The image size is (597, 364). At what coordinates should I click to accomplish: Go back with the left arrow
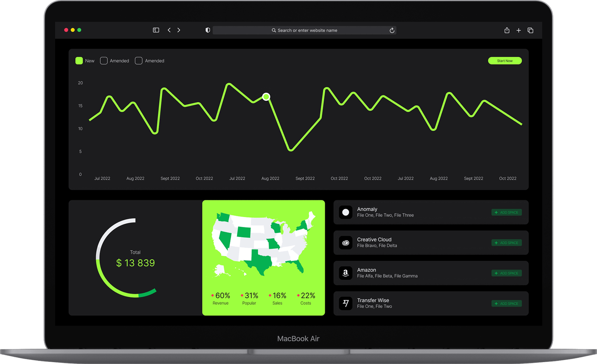coord(169,30)
